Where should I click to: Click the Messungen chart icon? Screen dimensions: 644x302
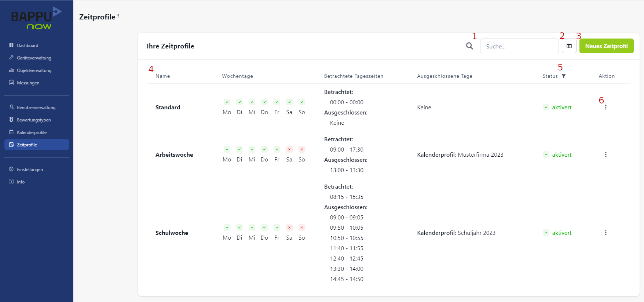(x=11, y=83)
